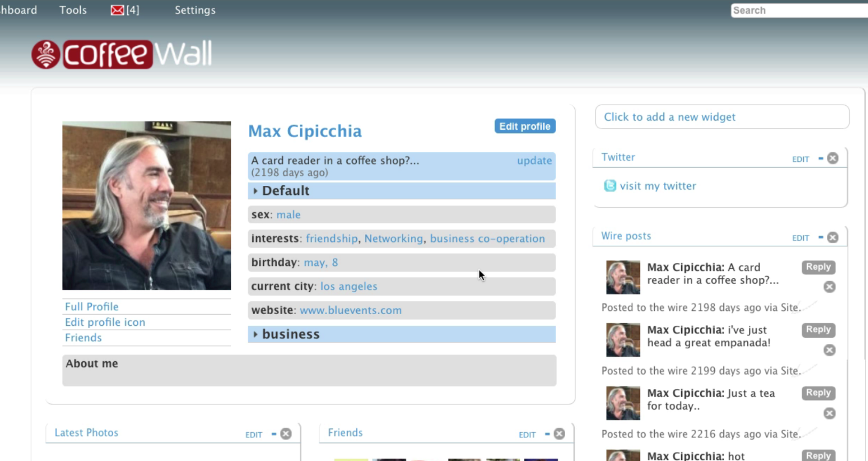Click the large profile photo

tap(147, 206)
